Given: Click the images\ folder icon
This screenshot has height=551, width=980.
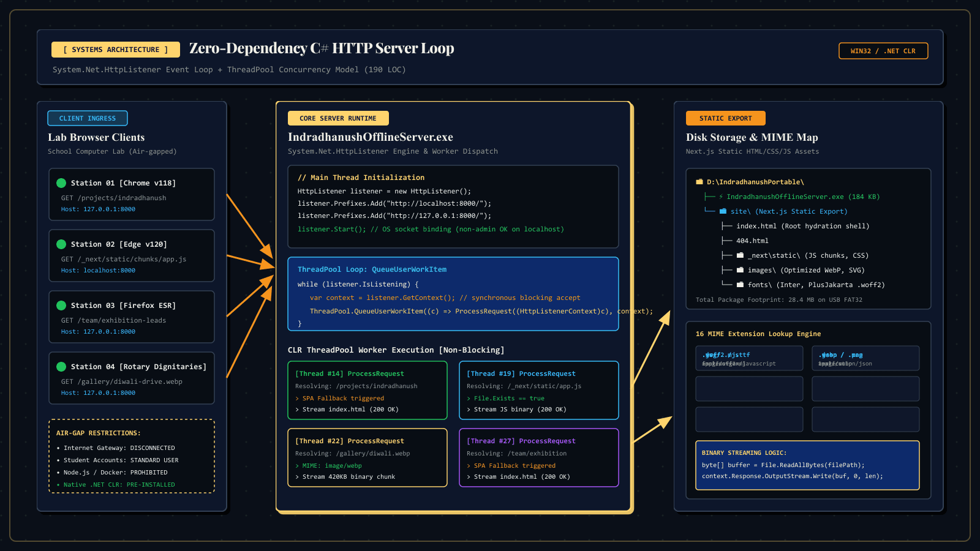Looking at the screenshot, I should [x=740, y=270].
